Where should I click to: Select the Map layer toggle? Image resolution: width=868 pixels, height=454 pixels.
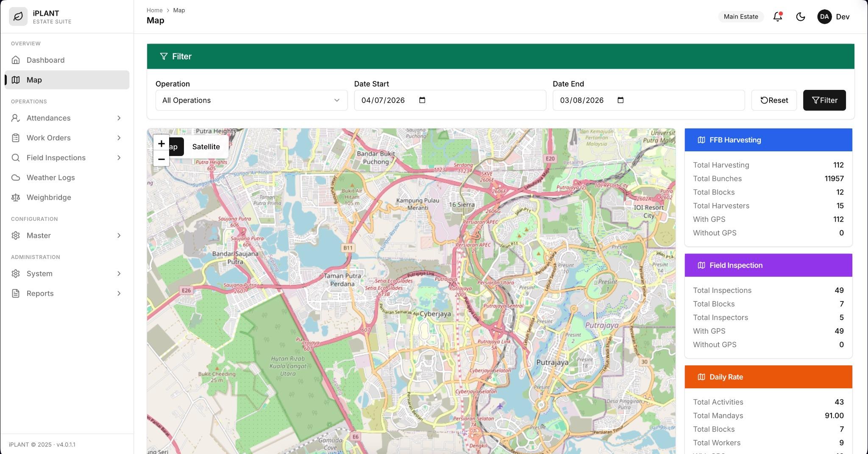click(176, 147)
